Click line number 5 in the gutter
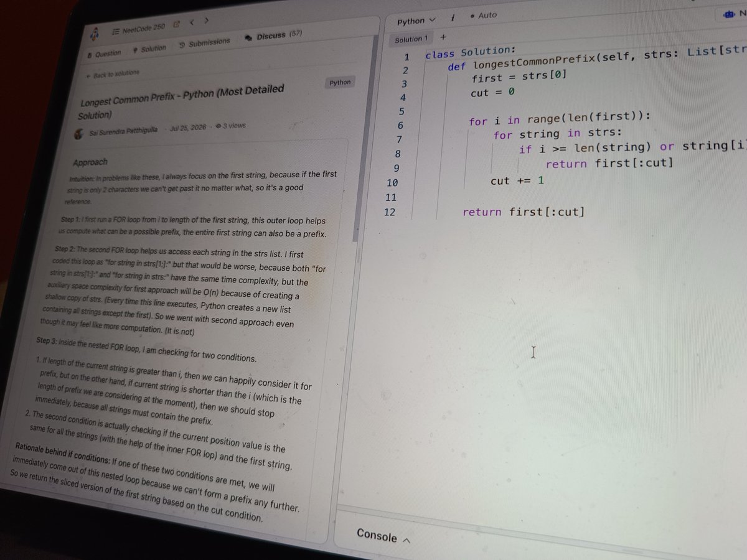This screenshot has height=560, width=747. point(402,111)
